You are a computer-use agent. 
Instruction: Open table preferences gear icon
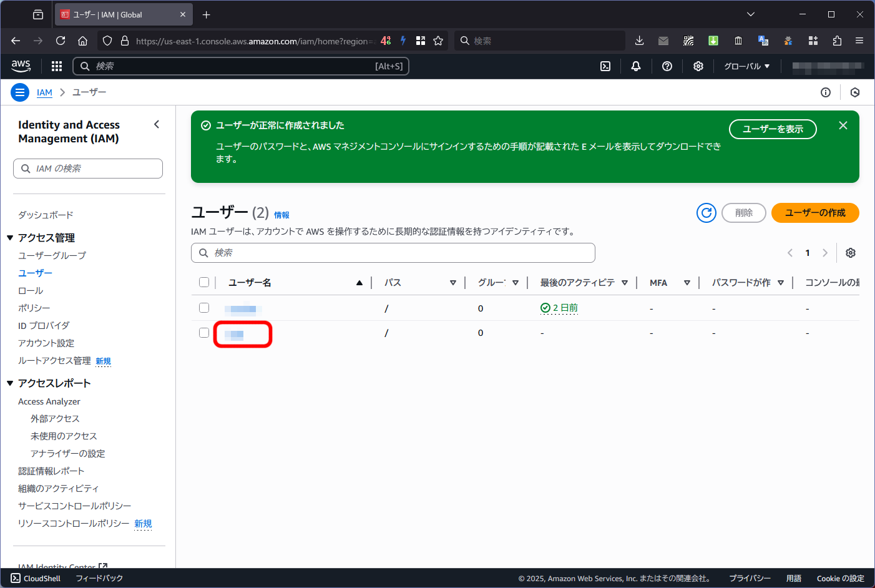pos(851,253)
